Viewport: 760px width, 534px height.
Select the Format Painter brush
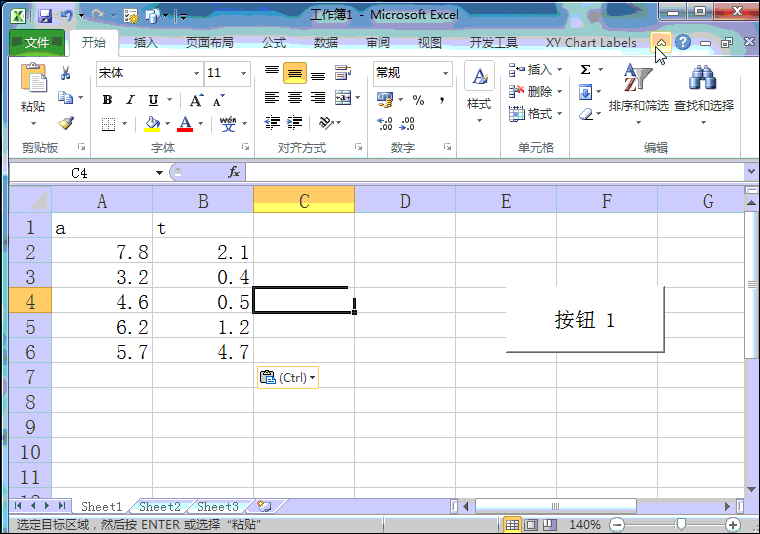[66, 123]
